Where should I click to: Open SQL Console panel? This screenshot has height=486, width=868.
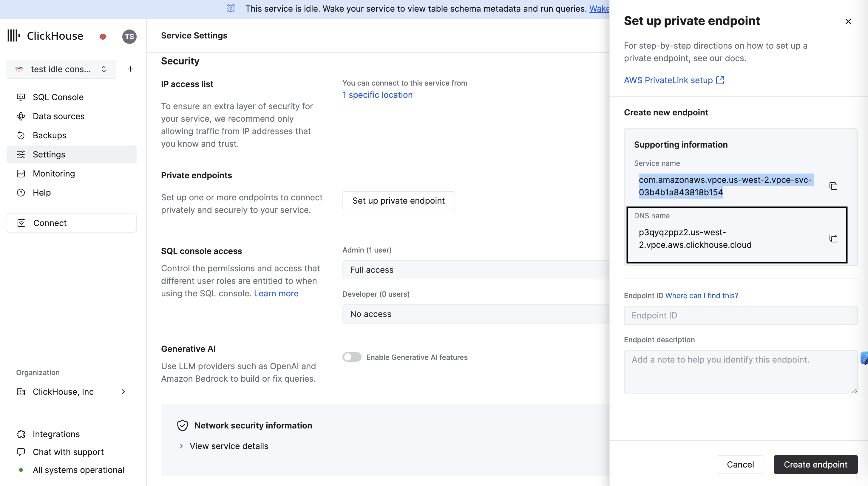[x=58, y=97]
